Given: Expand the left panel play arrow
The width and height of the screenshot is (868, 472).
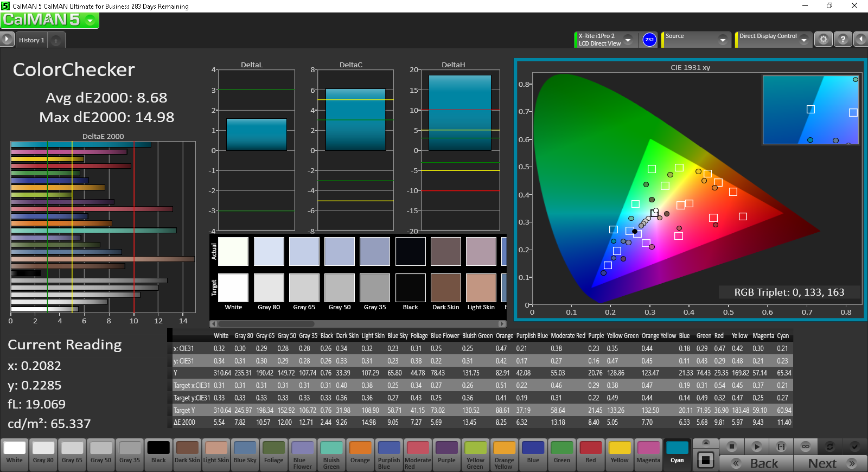Looking at the screenshot, I should click(7, 39).
